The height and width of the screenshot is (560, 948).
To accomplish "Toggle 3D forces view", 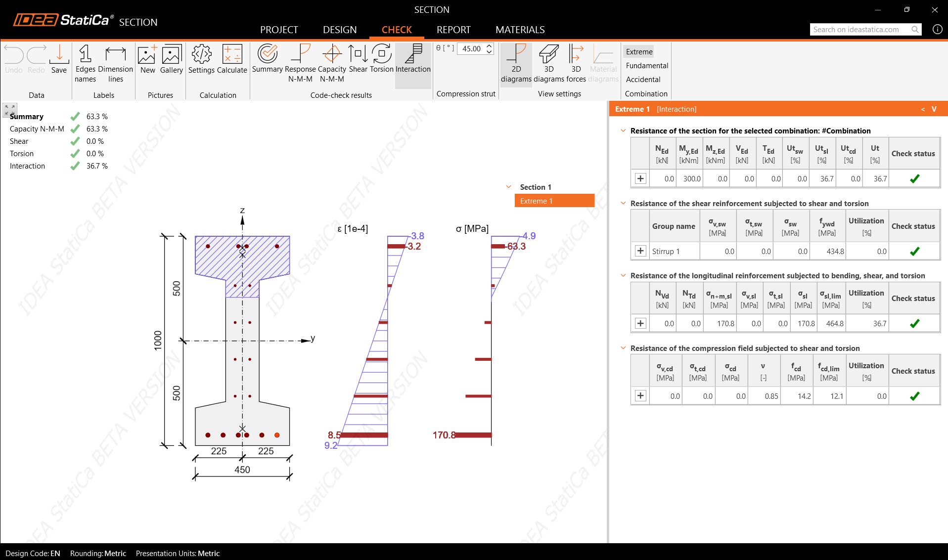I will [x=576, y=63].
